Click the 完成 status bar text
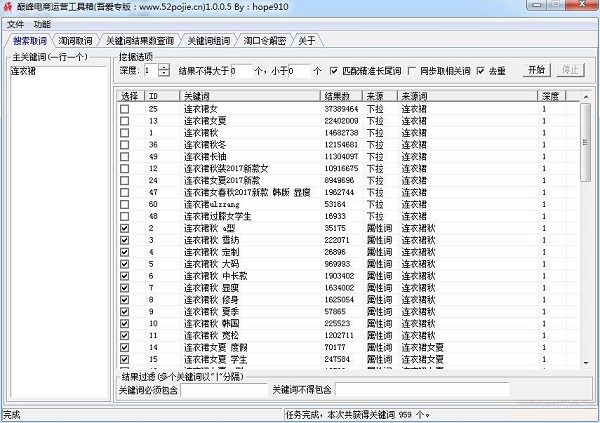This screenshot has height=423, width=600. [11, 415]
